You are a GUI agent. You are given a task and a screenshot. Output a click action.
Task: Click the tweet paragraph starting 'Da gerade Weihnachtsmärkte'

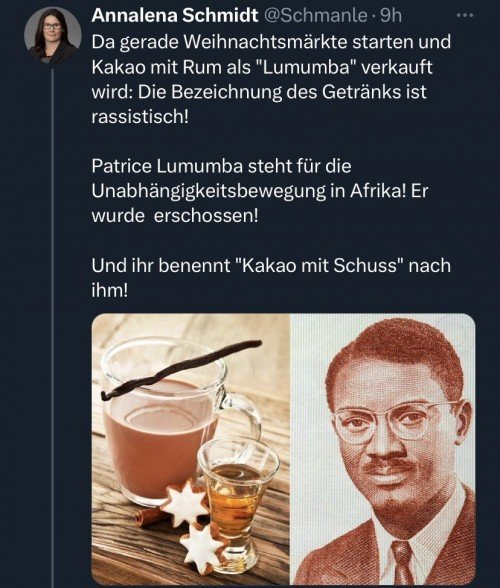pyautogui.click(x=271, y=80)
